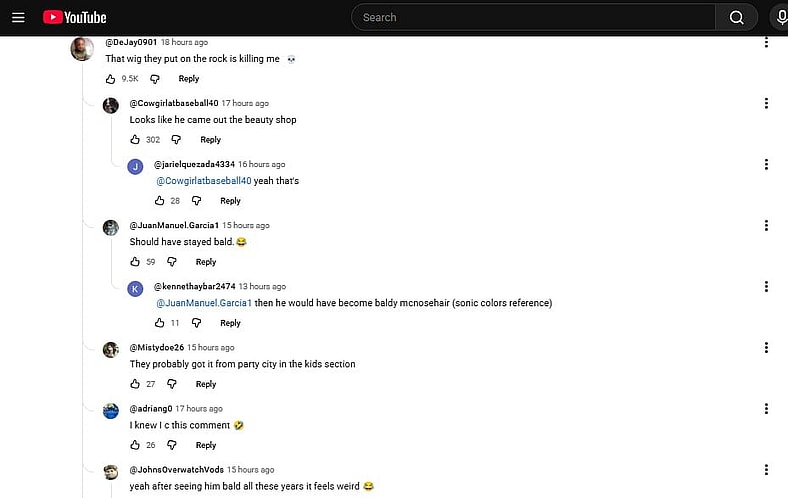This screenshot has height=498, width=788.
Task: Like the @DeJay0901 comment
Action: 111,79
